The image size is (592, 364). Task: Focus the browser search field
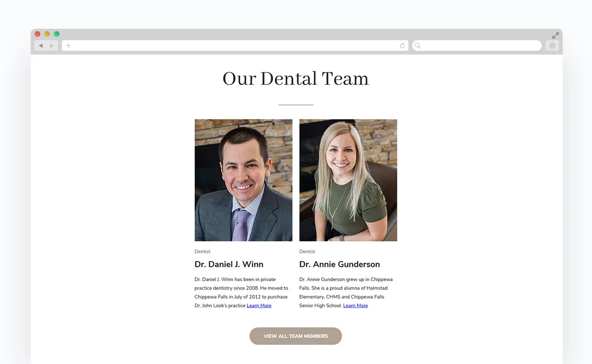[x=477, y=45]
